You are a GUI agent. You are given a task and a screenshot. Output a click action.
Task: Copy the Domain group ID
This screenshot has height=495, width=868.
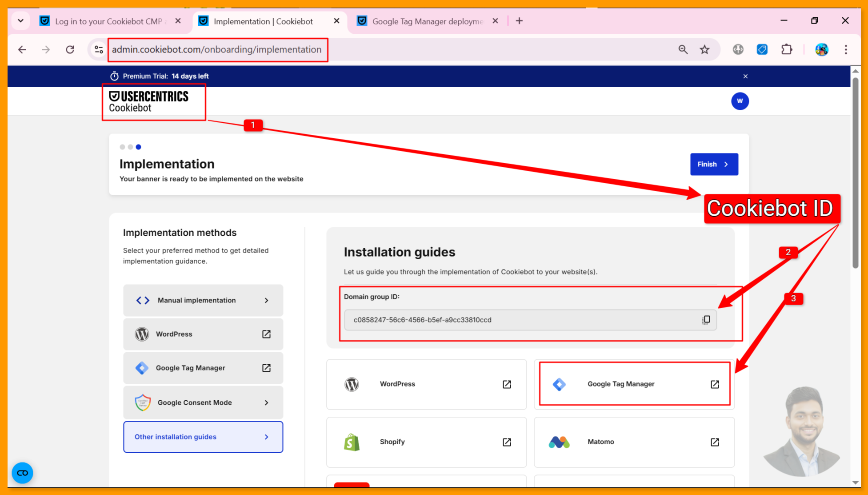[706, 320]
